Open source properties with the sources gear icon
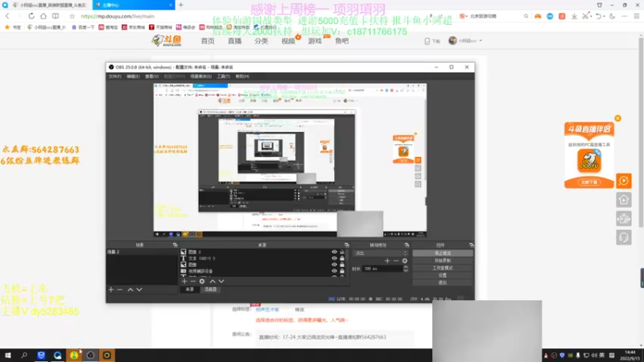Viewport: 644px width, 362px height. [202, 282]
